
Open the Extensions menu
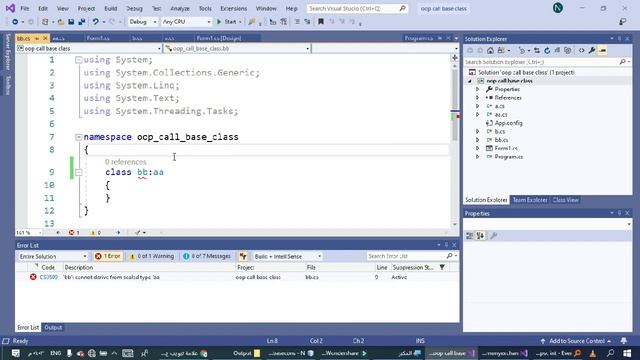[x=233, y=8]
